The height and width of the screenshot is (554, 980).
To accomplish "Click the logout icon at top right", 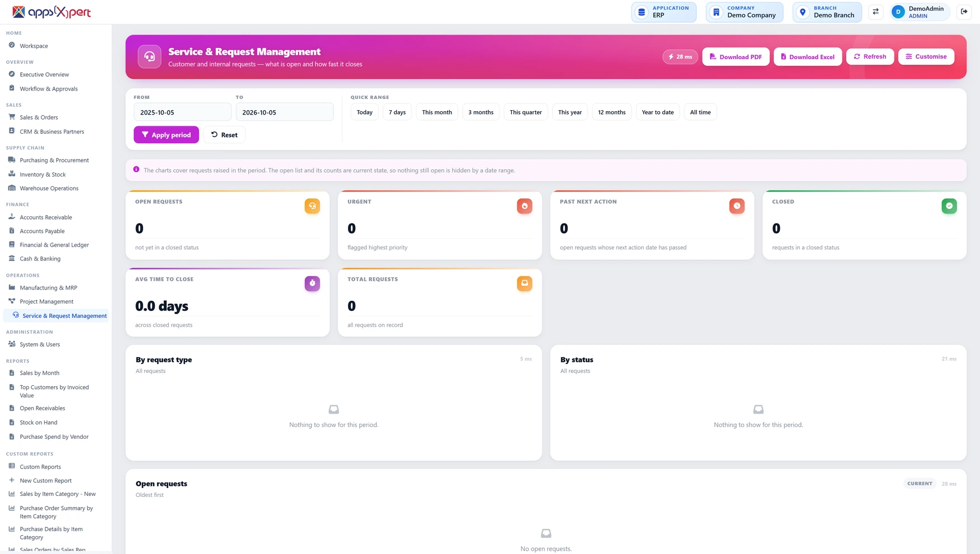I will [x=964, y=12].
